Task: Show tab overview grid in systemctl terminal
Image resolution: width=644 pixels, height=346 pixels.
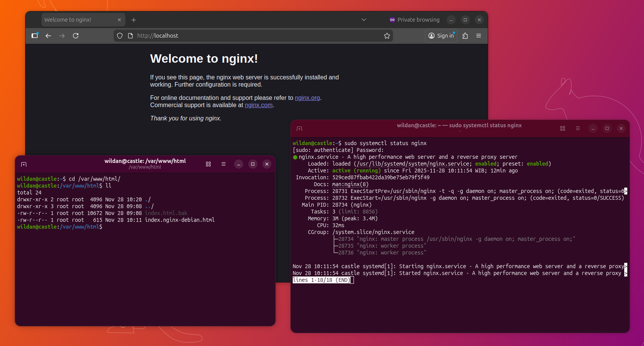Action: (563, 128)
